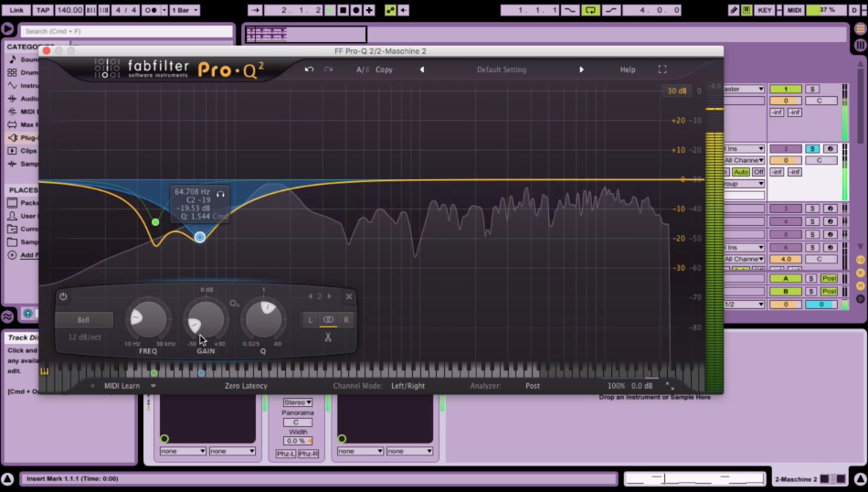Select the stereo channel for the band

(x=328, y=320)
